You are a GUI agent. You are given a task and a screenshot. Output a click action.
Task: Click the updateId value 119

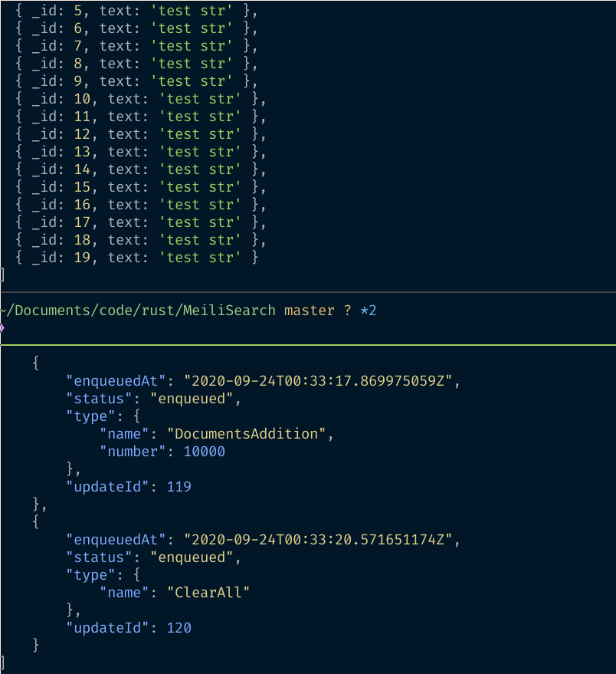pos(179,487)
